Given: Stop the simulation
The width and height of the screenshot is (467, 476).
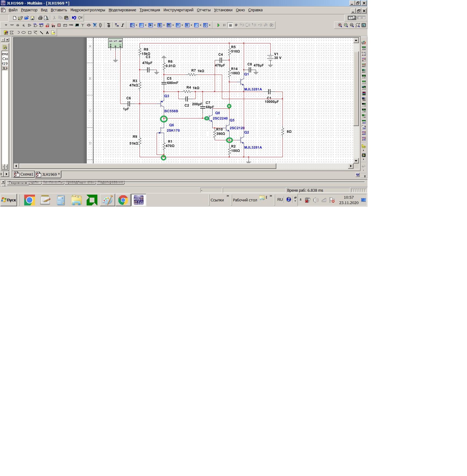Looking at the screenshot, I should point(230,25).
